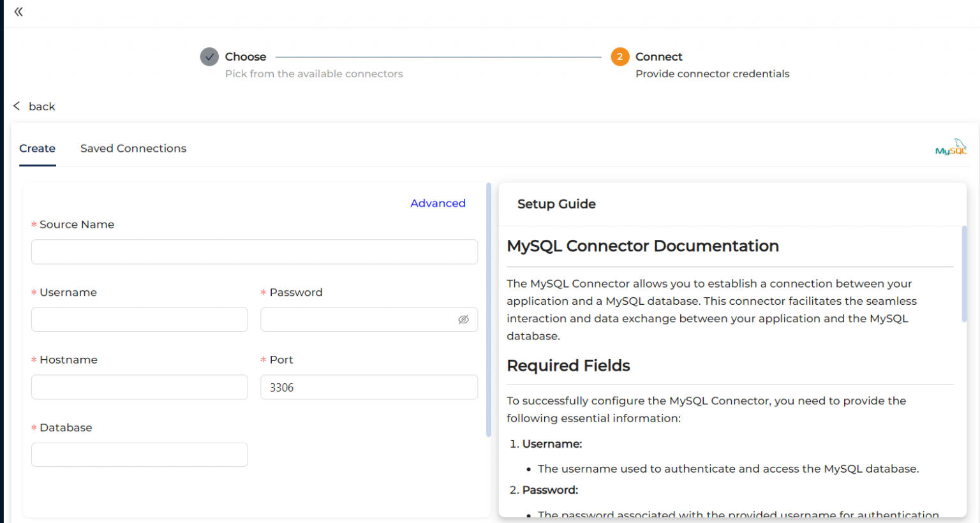Click the Password input field
Screen dimensions: 980x523
357,319
